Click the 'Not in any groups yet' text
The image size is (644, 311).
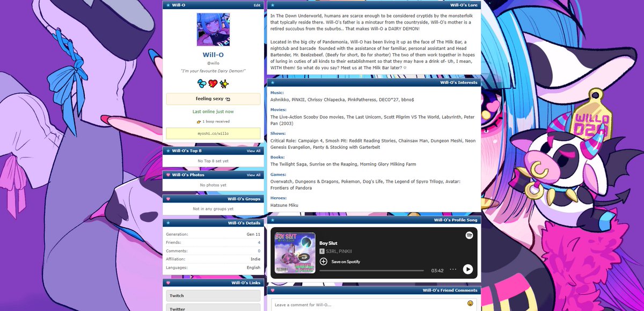pos(213,209)
